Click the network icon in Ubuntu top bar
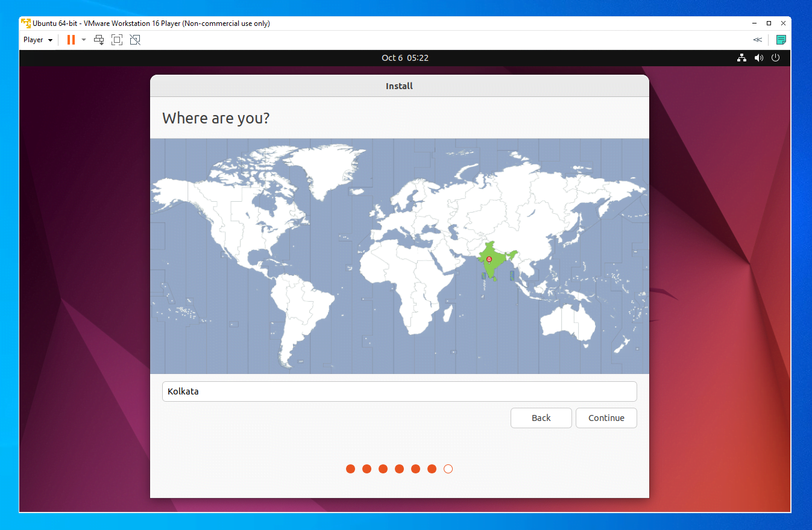Viewport: 812px width, 530px height. [x=741, y=58]
